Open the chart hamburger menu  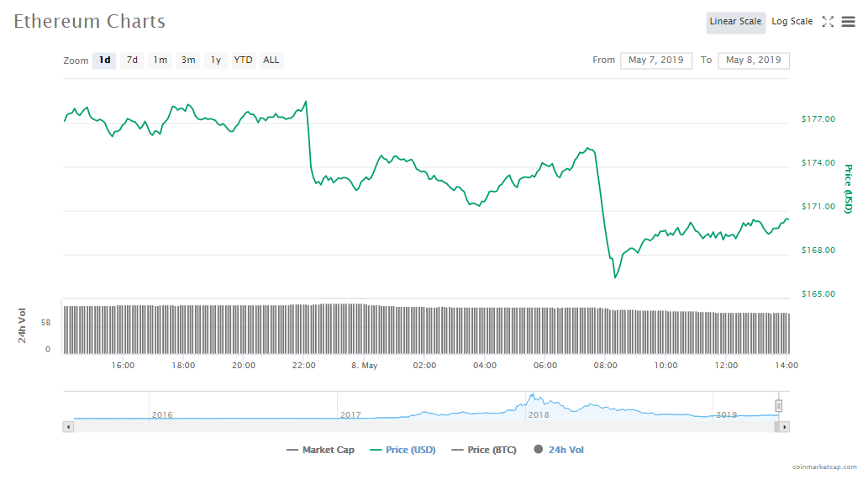click(x=848, y=22)
